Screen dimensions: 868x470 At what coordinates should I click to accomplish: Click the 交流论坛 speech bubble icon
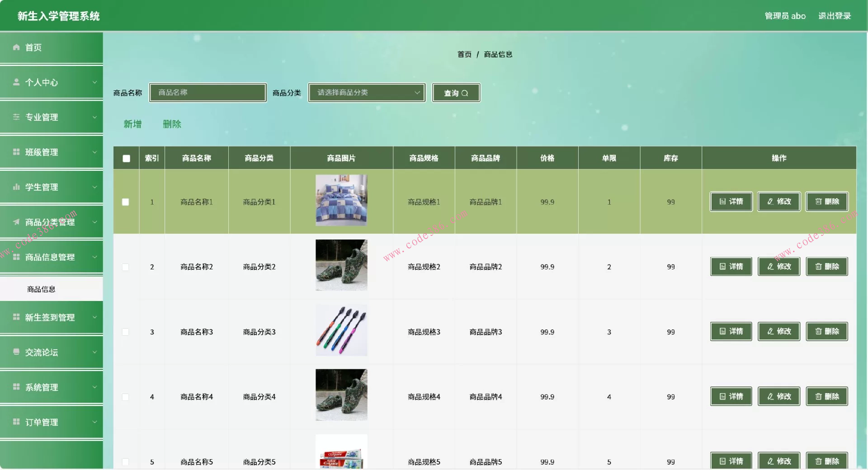pos(16,352)
